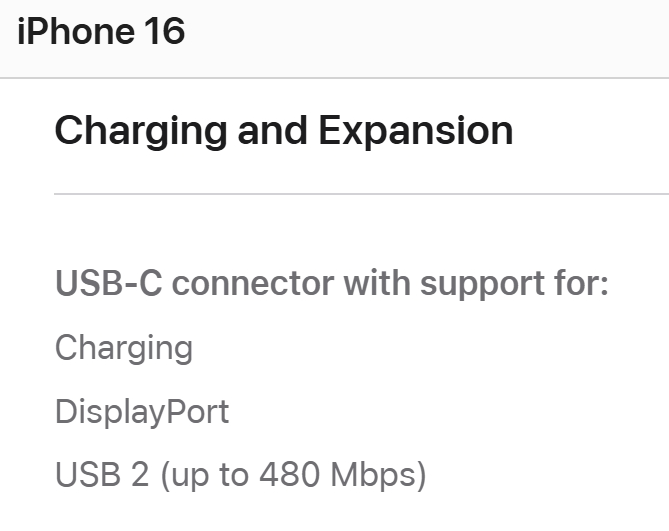Image resolution: width=669 pixels, height=531 pixels.
Task: Click the word iPhone in the header
Action: 76,31
